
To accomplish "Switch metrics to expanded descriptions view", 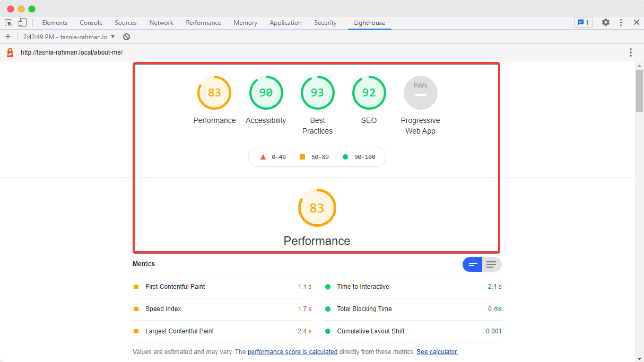I will coord(492,264).
